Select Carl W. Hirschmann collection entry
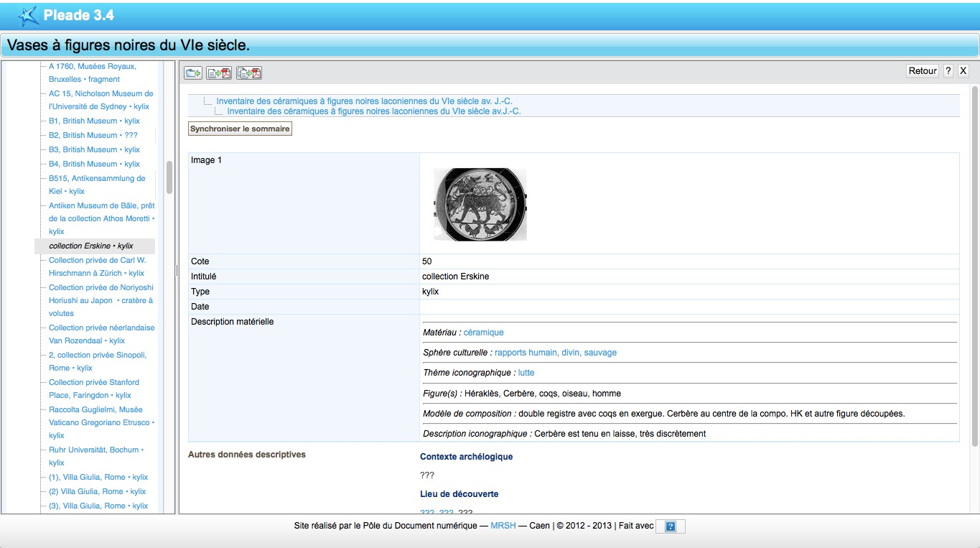Image resolution: width=980 pixels, height=548 pixels. point(97,266)
